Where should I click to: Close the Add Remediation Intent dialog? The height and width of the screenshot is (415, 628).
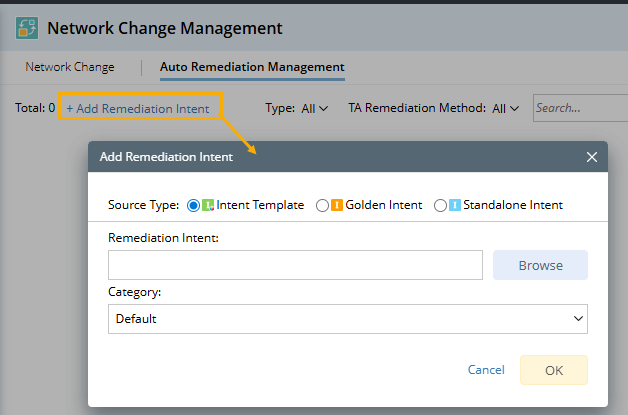tap(592, 157)
